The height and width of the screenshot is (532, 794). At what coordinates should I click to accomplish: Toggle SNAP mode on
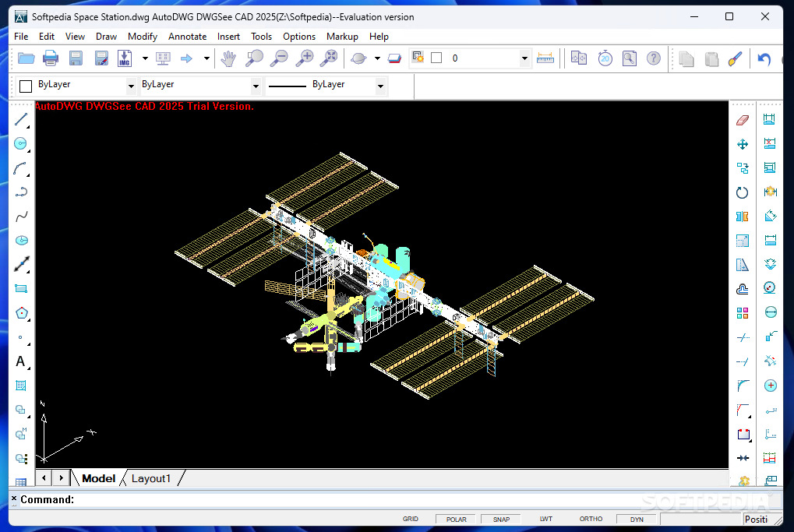(500, 519)
